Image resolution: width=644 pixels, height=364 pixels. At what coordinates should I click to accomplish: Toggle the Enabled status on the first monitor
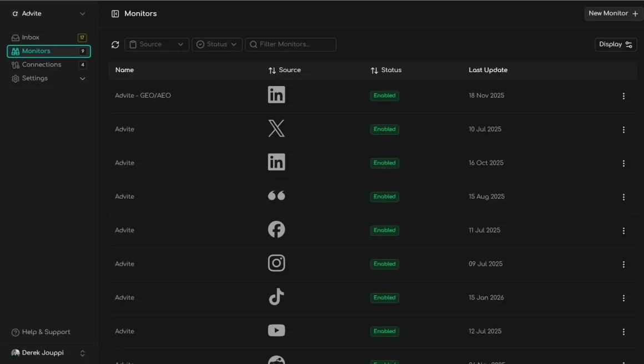(x=384, y=95)
